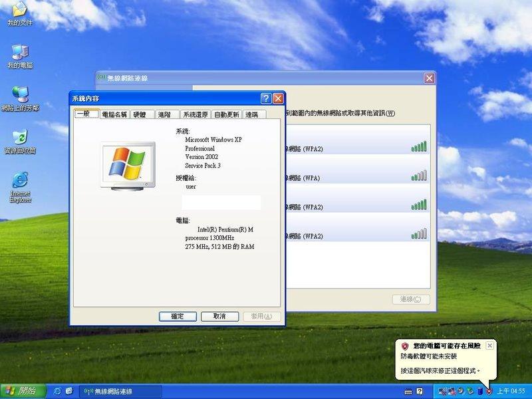The image size is (532, 399).
Task: Click the Intel(R) Pentium(R) M text
Action: point(225,229)
